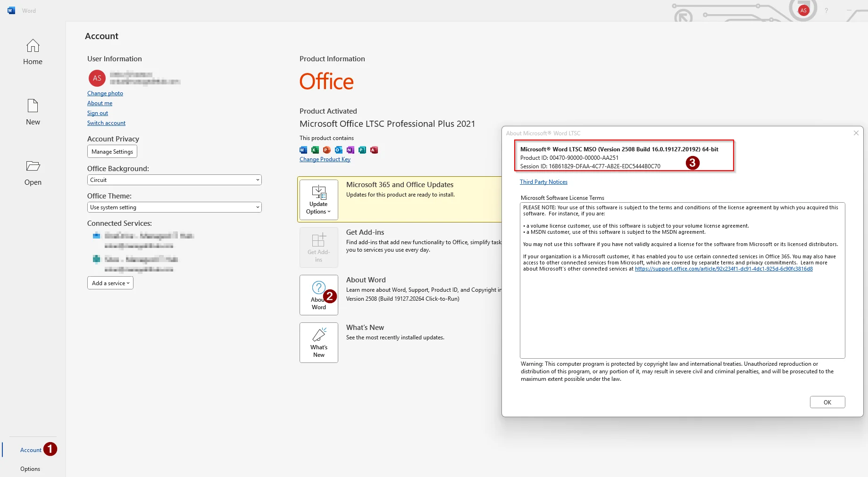Viewport: 868px width, 477px height.
Task: Click 'Microsoft Office LTSC Professional Plus 2021' text
Action: pyautogui.click(x=387, y=124)
